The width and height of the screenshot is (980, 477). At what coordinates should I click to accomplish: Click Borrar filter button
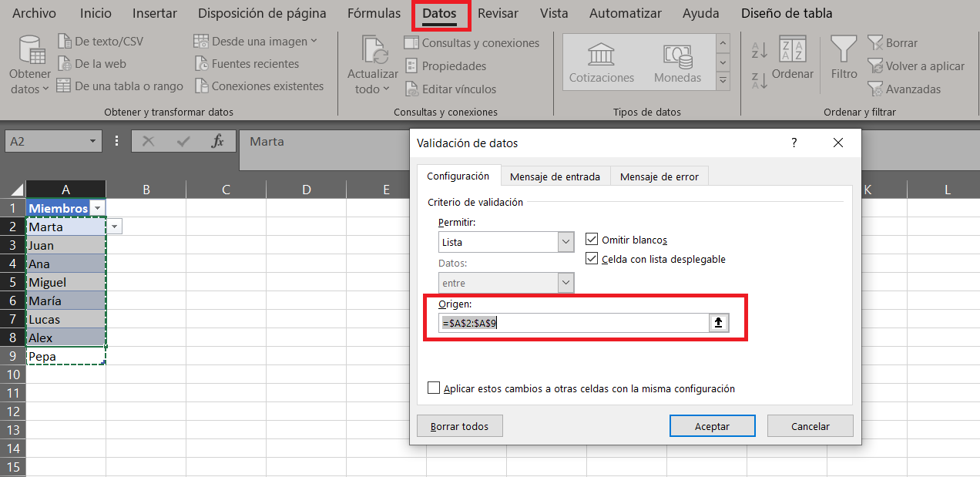coord(892,43)
